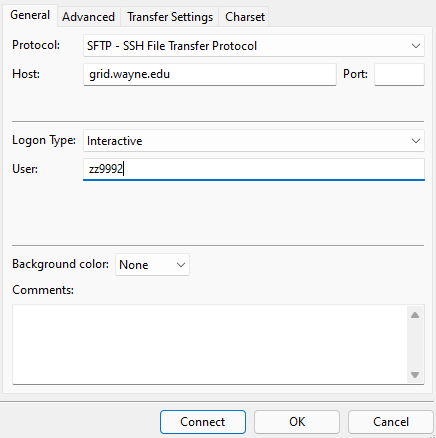This screenshot has width=436, height=438.
Task: Switch to the Advanced tab
Action: (88, 17)
